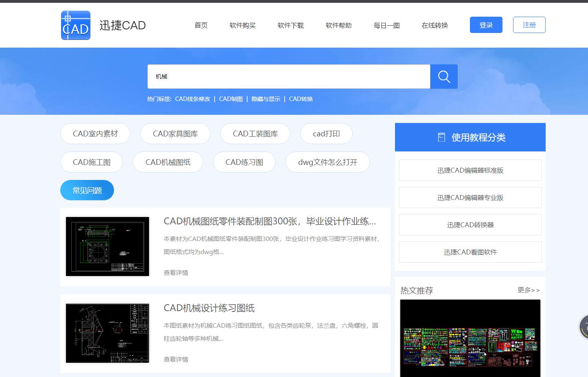Switch to 在线转换 in the top navigation
This screenshot has width=588, height=377.
(x=434, y=25)
